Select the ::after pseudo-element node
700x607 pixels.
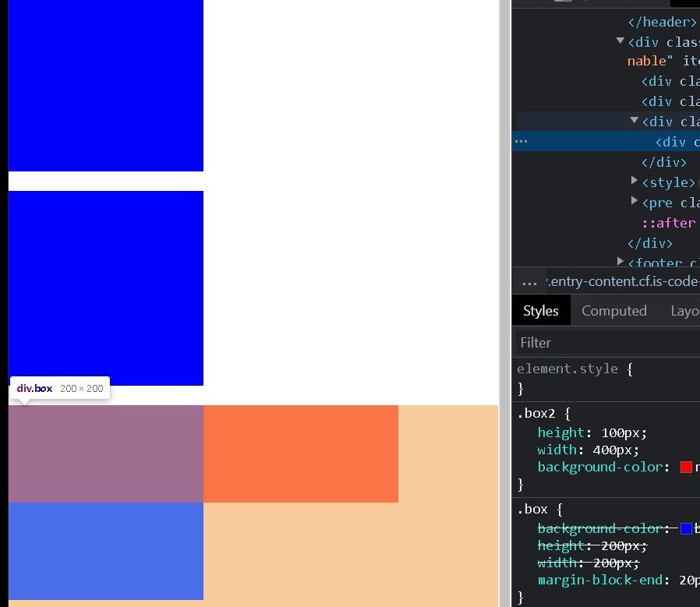[x=668, y=223]
